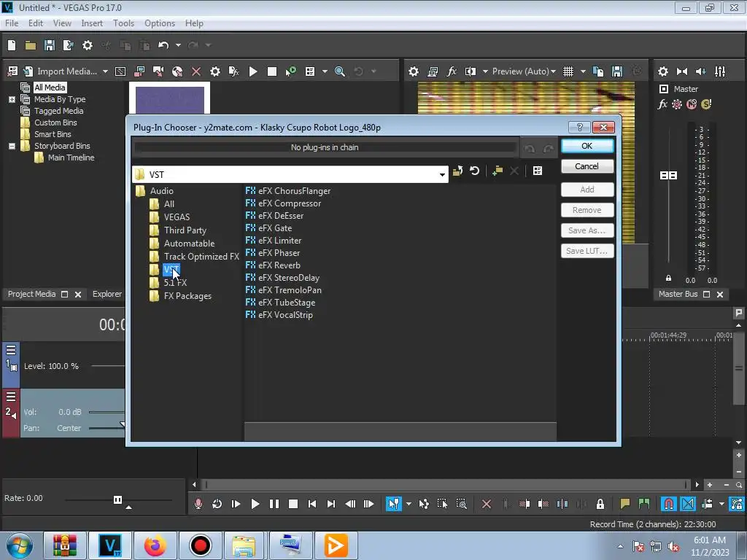The image size is (747, 560).
Task: Click Cancel in Plug-In Chooser
Action: point(587,166)
